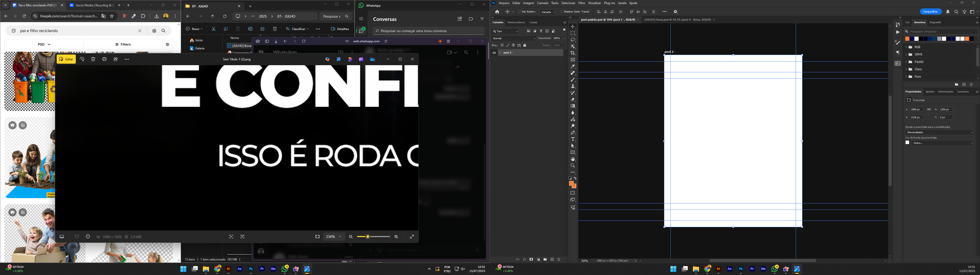Image resolution: width=980 pixels, height=275 pixels.
Task: Click the Editar button in Photos
Action: click(66, 59)
